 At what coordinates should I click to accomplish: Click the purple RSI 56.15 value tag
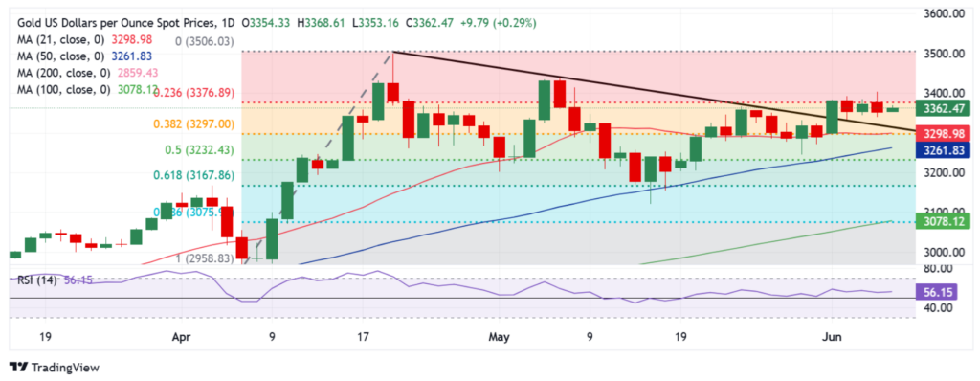(x=943, y=292)
